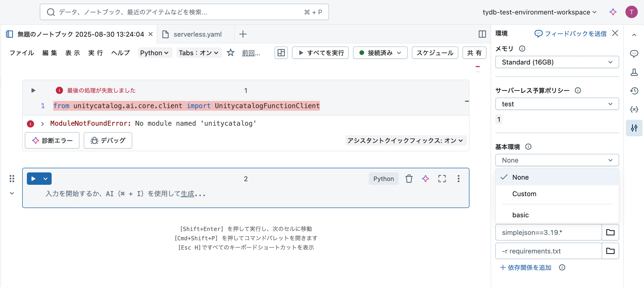This screenshot has width=644, height=287.
Task: Open the variables explorer icon
Action: 634,109
